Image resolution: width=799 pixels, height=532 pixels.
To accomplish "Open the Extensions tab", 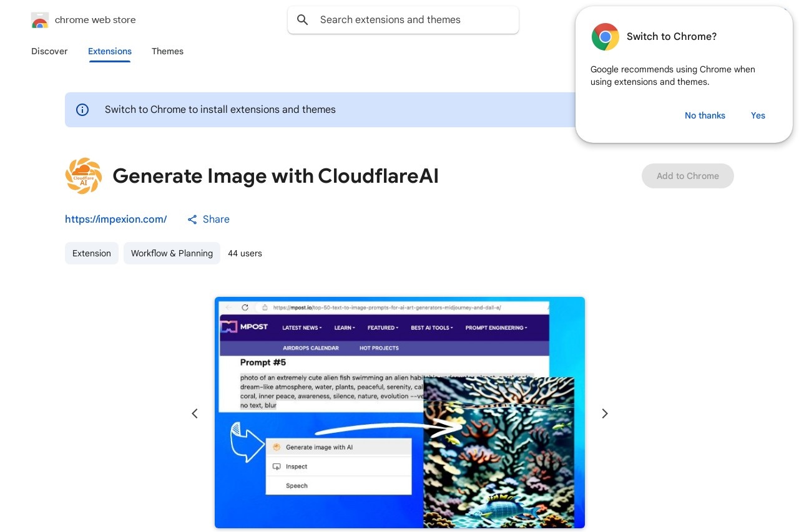I will 110,51.
